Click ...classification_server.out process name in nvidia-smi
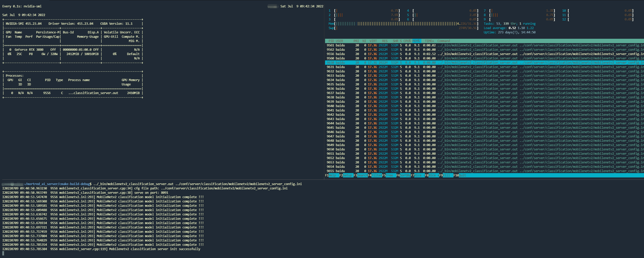644x258 pixels. coord(93,93)
